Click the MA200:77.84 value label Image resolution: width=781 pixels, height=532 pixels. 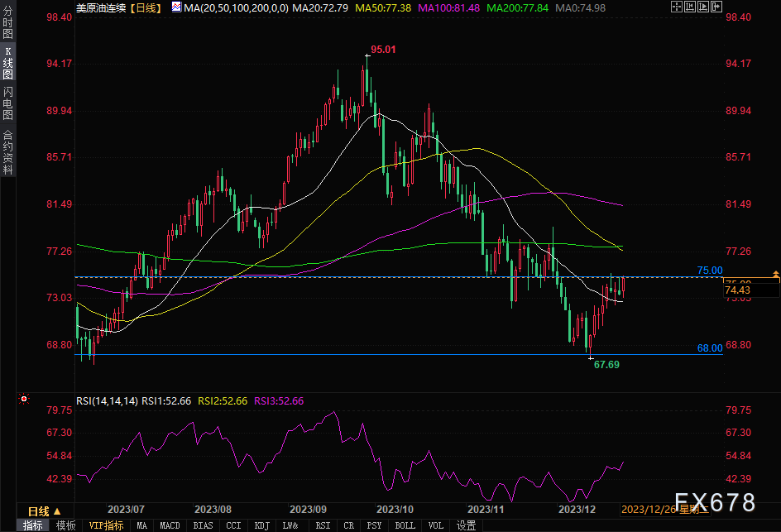pyautogui.click(x=518, y=8)
